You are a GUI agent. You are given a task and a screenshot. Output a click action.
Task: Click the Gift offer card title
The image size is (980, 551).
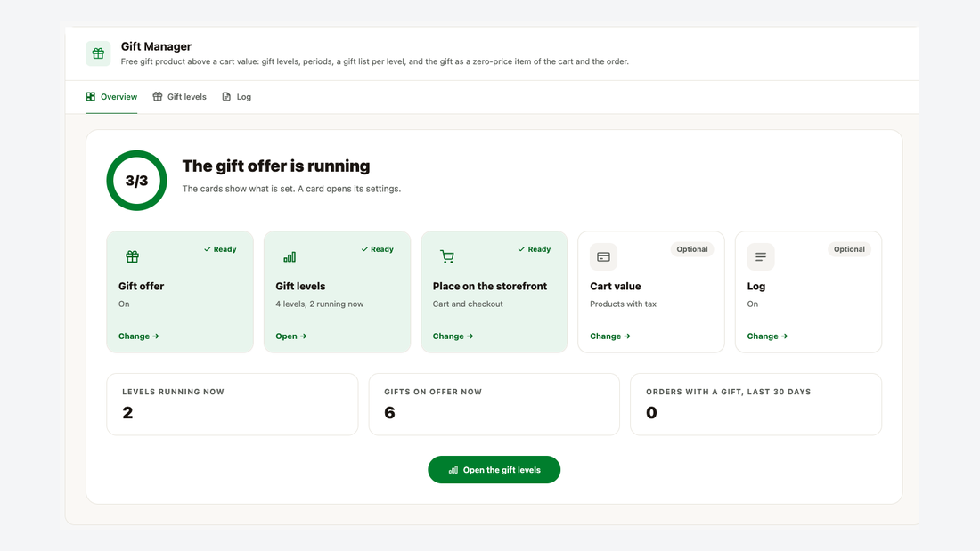142,286
